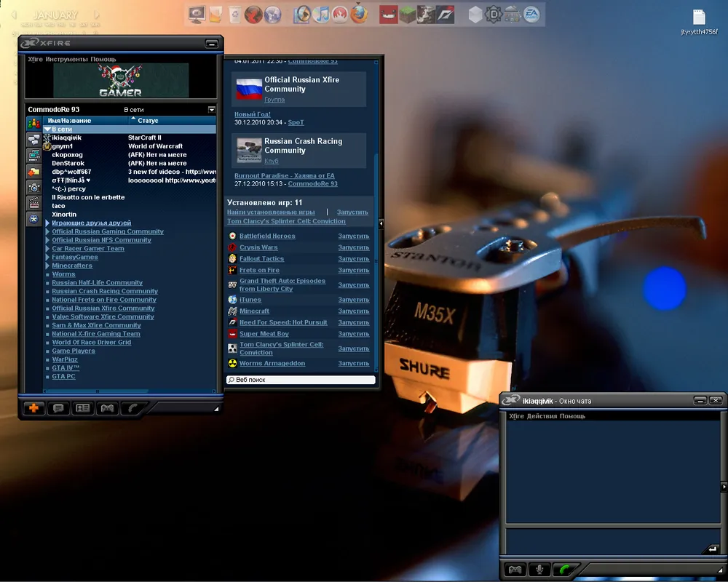
Task: Collapse the info panel with side arrow
Action: click(381, 223)
